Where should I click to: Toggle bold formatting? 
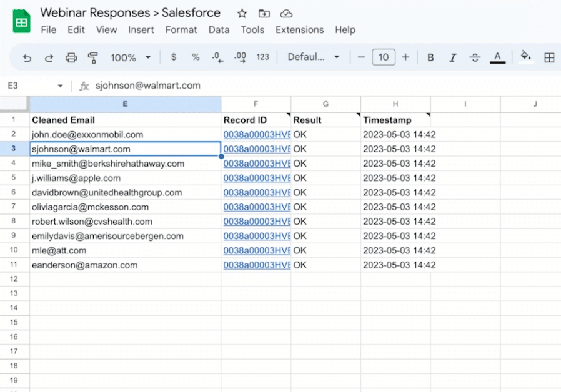tap(430, 57)
